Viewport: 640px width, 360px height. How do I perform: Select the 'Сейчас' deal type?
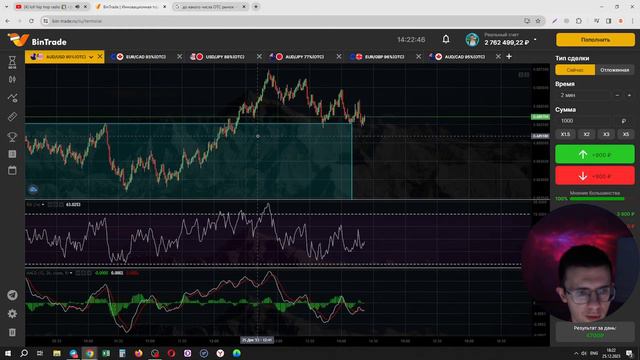(575, 70)
